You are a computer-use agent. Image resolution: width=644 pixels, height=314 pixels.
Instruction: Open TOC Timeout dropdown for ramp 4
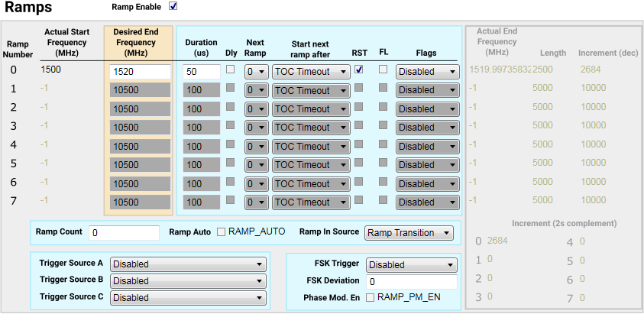coord(312,147)
